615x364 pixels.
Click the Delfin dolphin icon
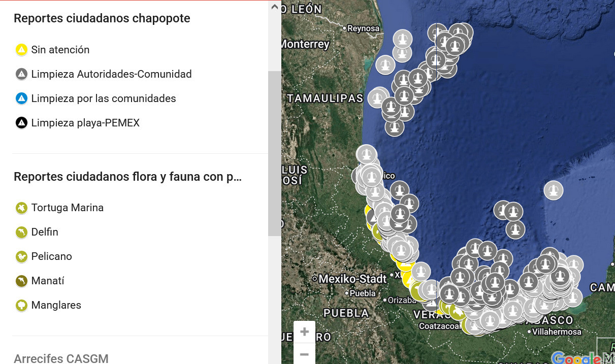[21, 232]
